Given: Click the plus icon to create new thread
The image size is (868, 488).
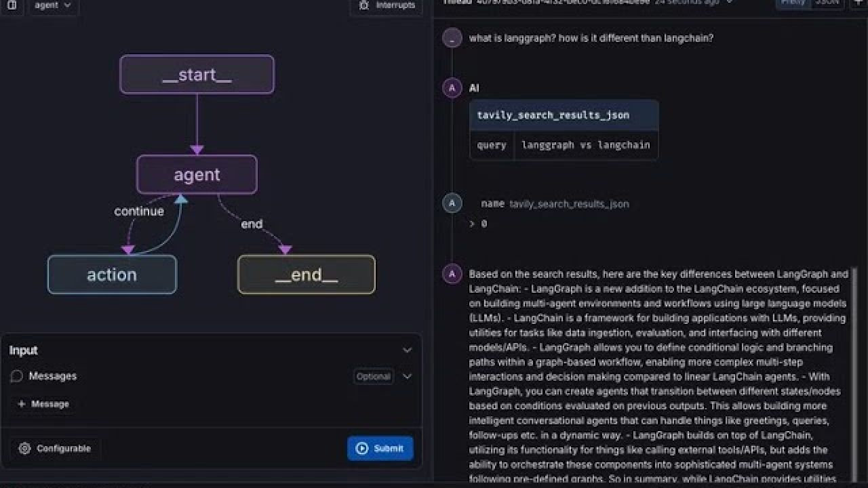Looking at the screenshot, I should (x=860, y=3).
